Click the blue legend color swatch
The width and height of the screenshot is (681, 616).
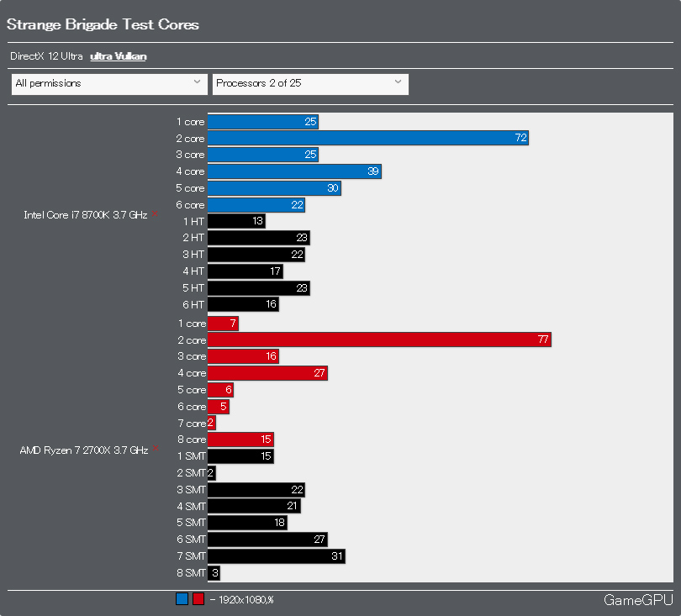tap(182, 599)
